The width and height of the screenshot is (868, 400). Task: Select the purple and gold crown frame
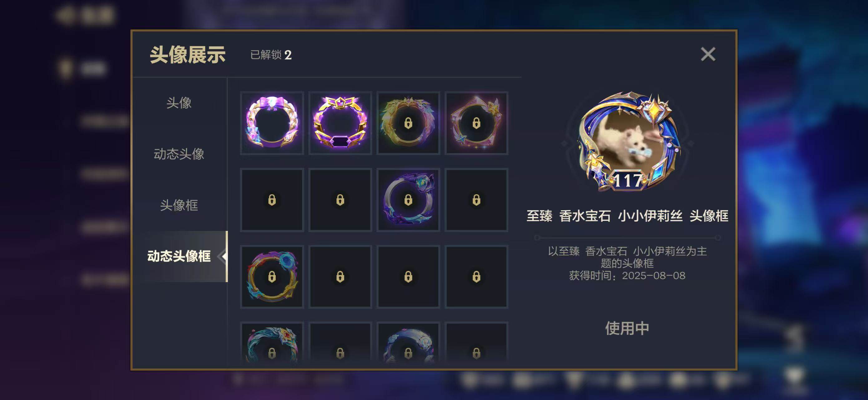pos(340,123)
